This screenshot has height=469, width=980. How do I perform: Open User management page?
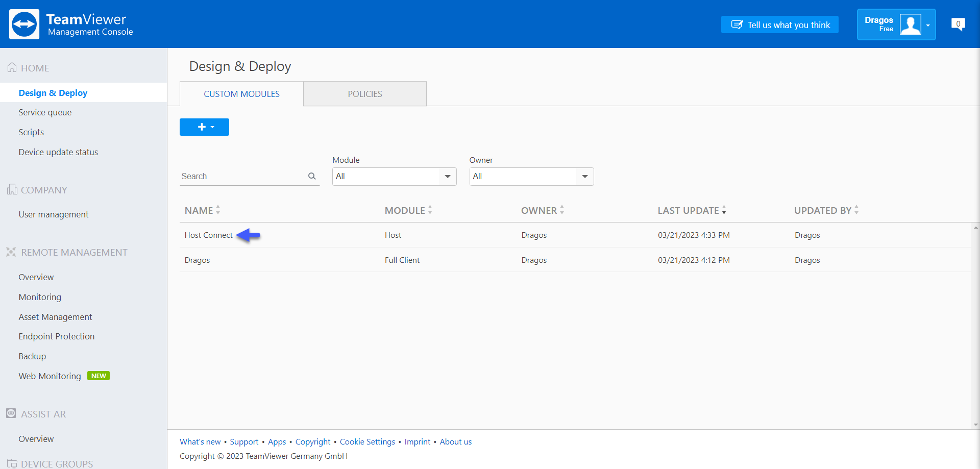[x=54, y=214]
